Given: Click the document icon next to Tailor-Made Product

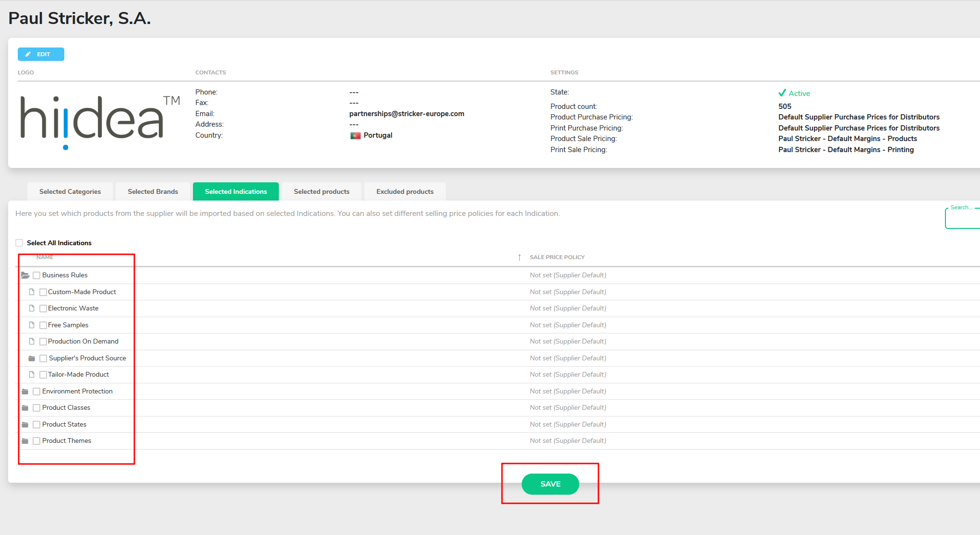Looking at the screenshot, I should point(32,374).
